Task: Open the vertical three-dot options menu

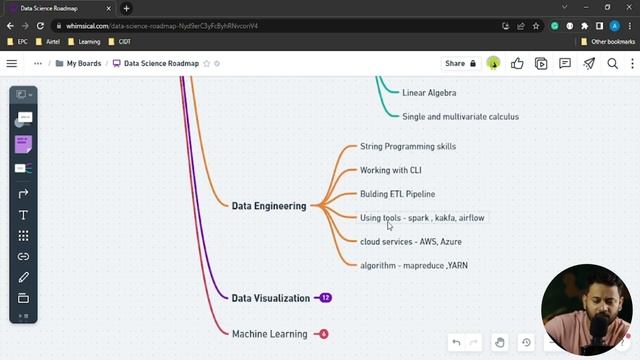Action: (x=632, y=64)
